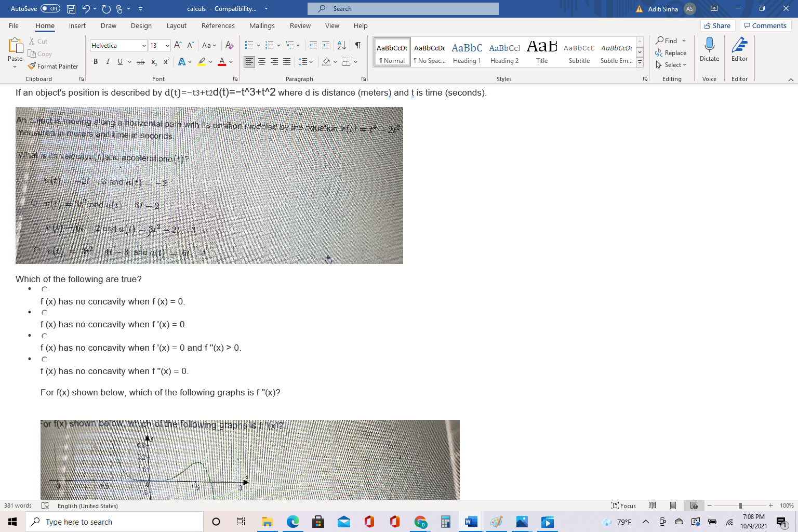This screenshot has height=532, width=798.
Task: Enable Focus mode from status bar
Action: (x=623, y=505)
